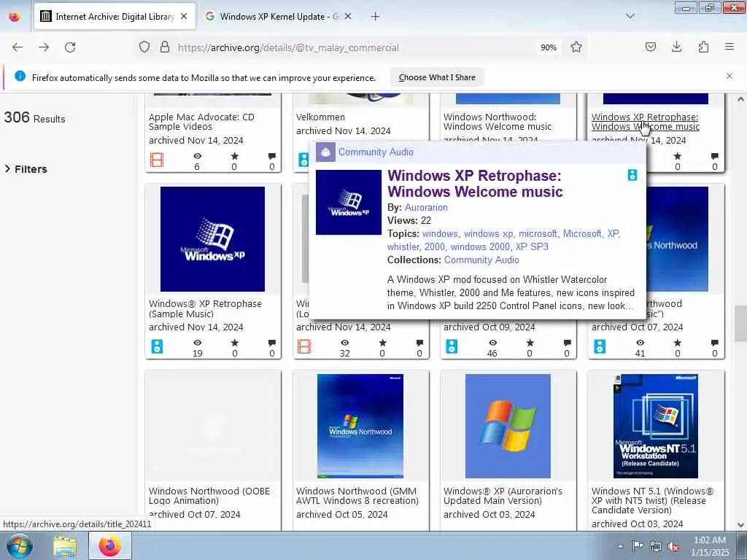747x560 pixels.
Task: Click the Community Audio icon in popup header
Action: [326, 152]
